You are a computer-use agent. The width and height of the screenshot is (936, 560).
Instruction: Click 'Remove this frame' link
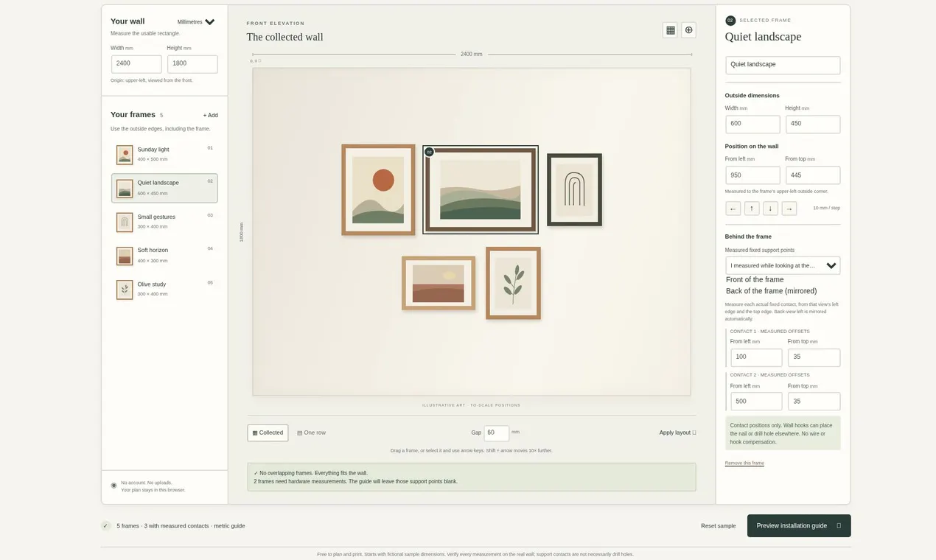pos(744,463)
